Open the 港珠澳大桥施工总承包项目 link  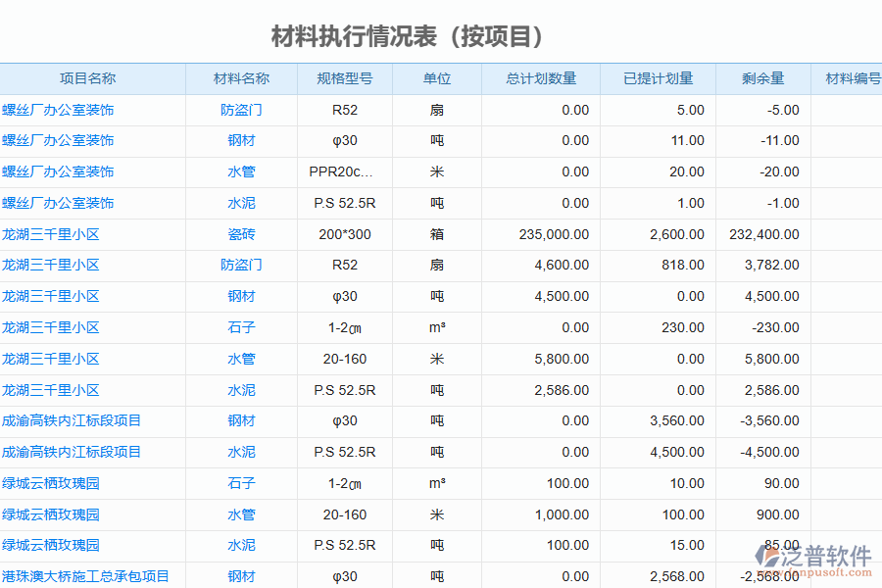click(x=84, y=576)
